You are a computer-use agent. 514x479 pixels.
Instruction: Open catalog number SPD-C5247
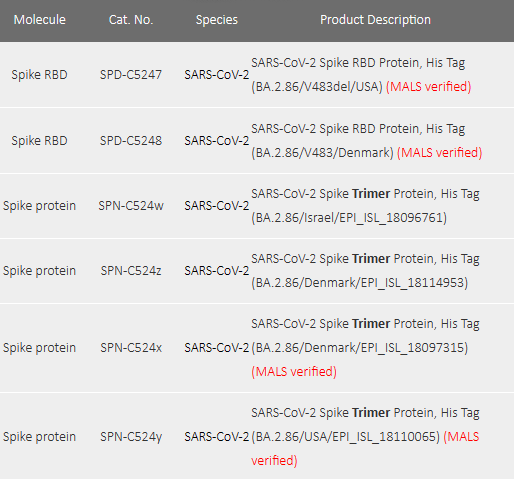click(131, 75)
